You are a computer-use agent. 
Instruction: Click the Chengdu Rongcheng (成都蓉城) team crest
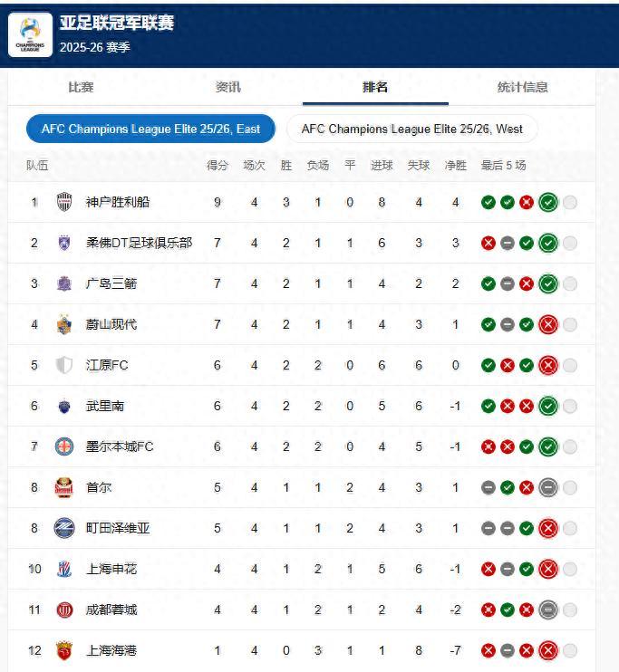[64, 610]
